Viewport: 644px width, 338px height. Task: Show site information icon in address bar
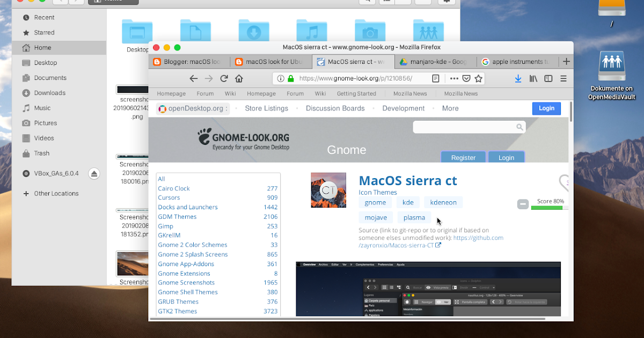[281, 78]
